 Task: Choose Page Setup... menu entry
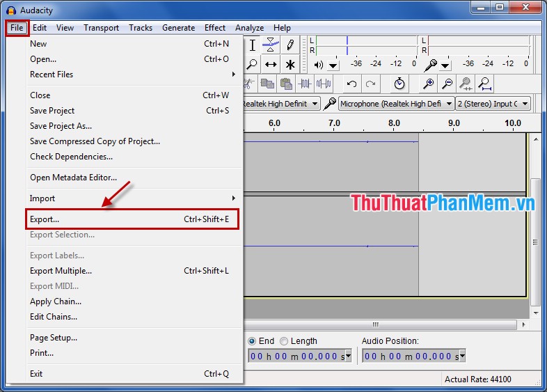134,338
